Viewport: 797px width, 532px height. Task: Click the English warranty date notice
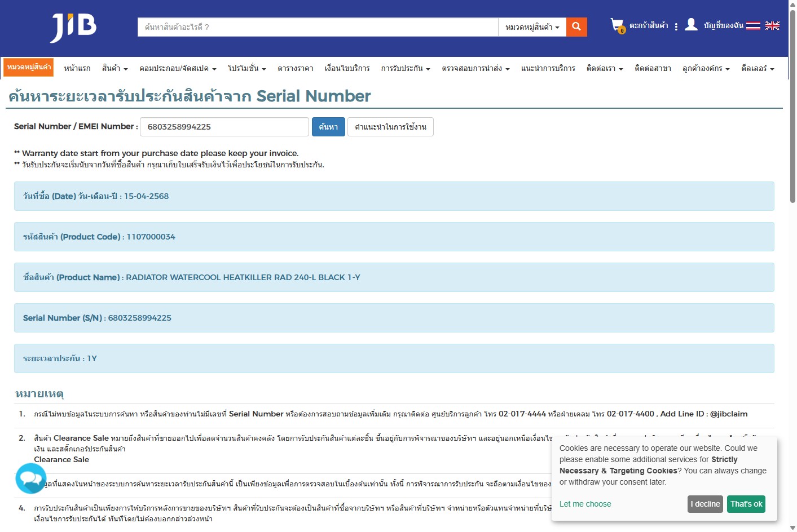click(156, 153)
